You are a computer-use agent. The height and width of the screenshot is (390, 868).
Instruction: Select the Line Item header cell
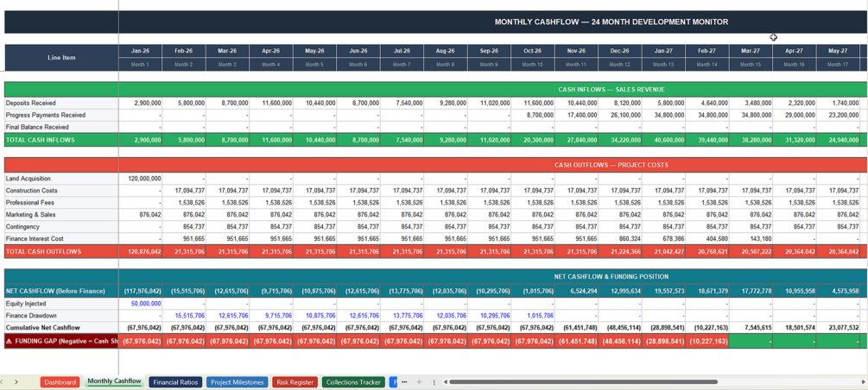coord(61,58)
